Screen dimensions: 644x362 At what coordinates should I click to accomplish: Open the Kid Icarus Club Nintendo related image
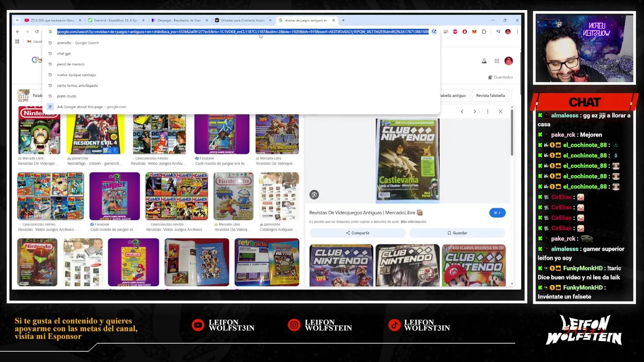click(x=473, y=265)
